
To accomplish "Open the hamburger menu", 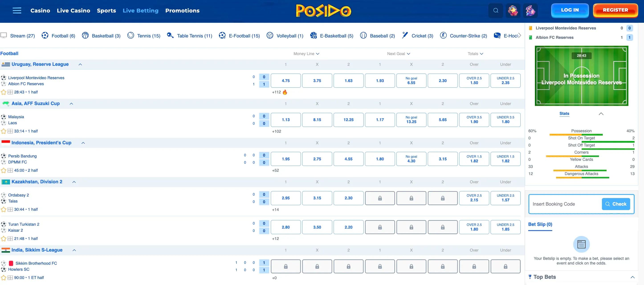I will (x=17, y=10).
